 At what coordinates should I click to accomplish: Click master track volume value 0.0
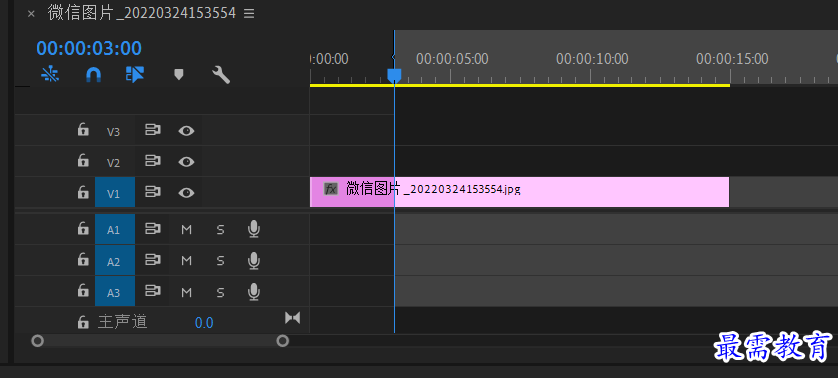204,323
